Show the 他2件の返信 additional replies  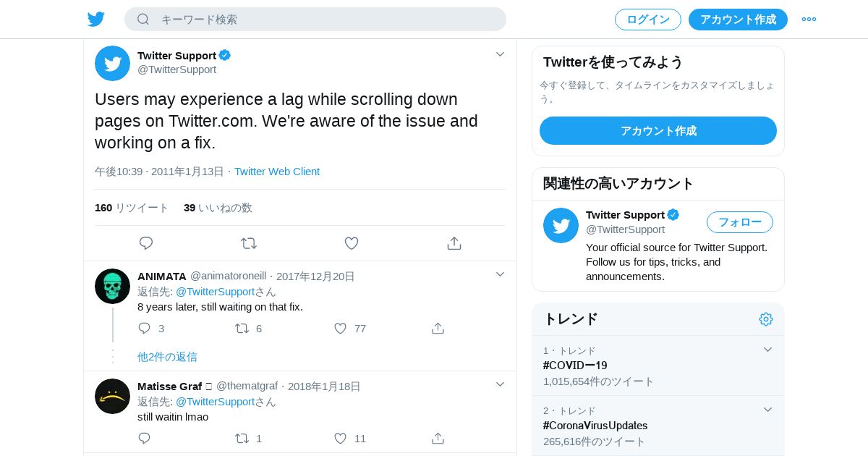point(167,357)
